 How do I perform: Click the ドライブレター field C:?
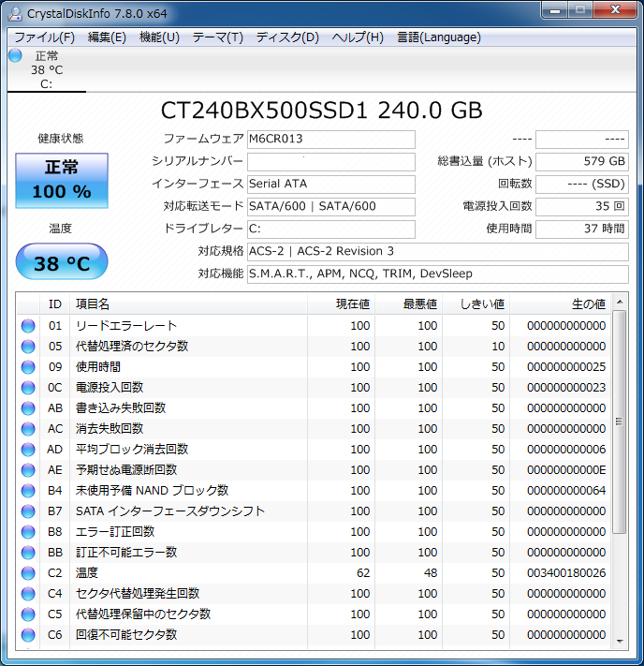point(331,229)
